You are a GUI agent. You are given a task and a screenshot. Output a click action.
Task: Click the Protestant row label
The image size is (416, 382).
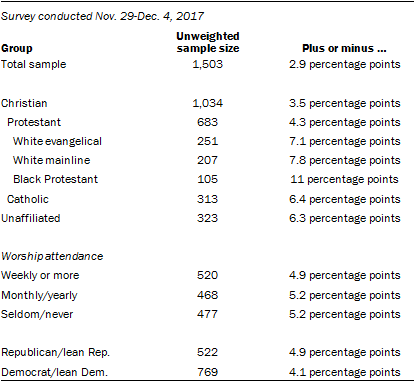point(34,122)
